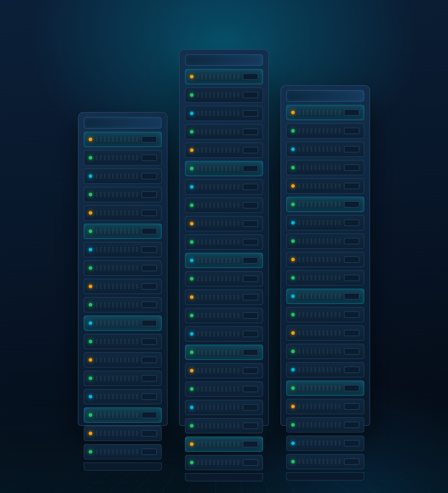The height and width of the screenshot is (493, 448).
Task: Click the drive slot on the medium rack's first server
Action: point(351,112)
